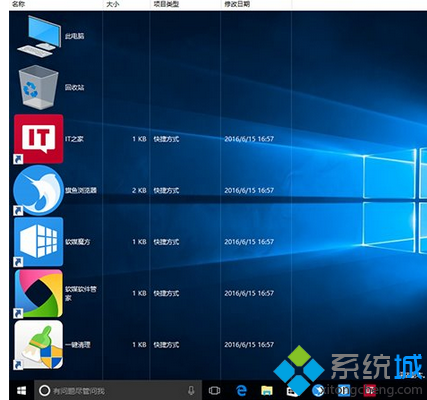427x400 pixels.
Task: Sort by the 项目类型 column header
Action: coord(166,4)
